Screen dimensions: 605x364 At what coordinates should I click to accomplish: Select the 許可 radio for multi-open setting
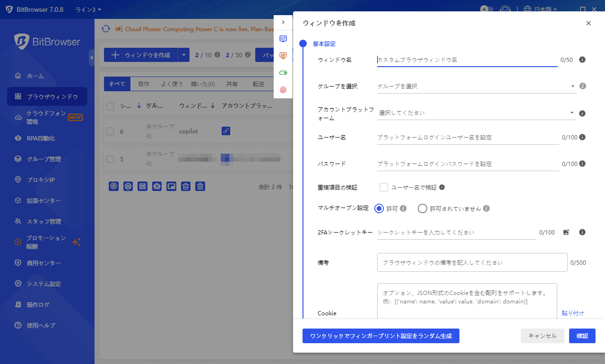[x=379, y=208]
